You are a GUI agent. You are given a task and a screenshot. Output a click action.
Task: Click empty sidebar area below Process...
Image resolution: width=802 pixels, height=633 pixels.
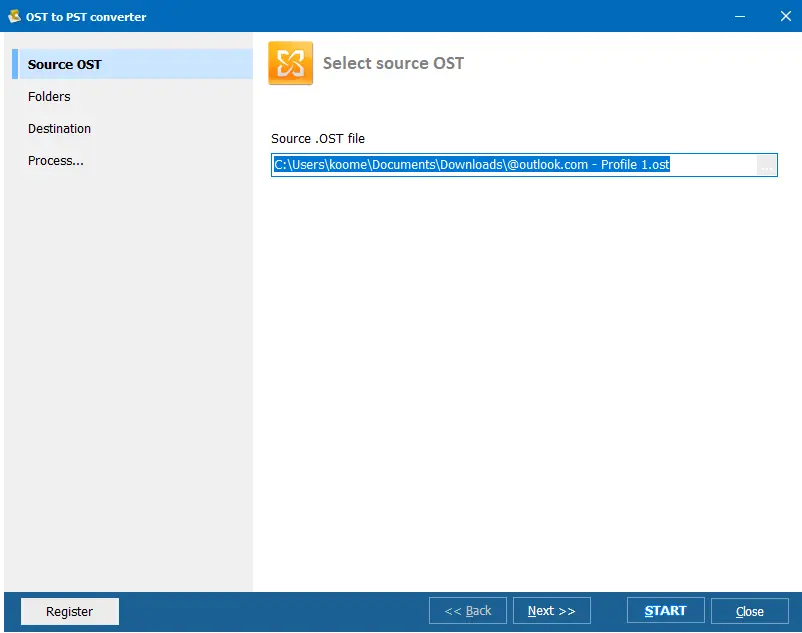click(128, 380)
